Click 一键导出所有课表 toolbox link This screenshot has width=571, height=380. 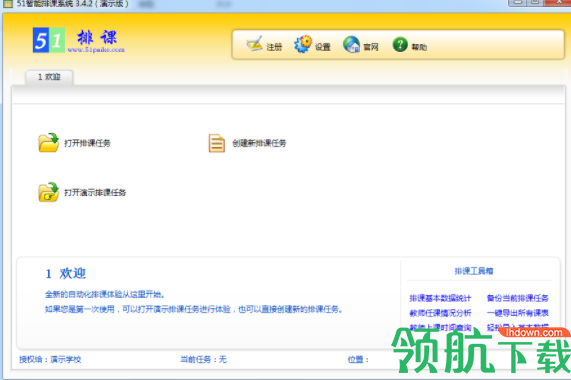517,313
